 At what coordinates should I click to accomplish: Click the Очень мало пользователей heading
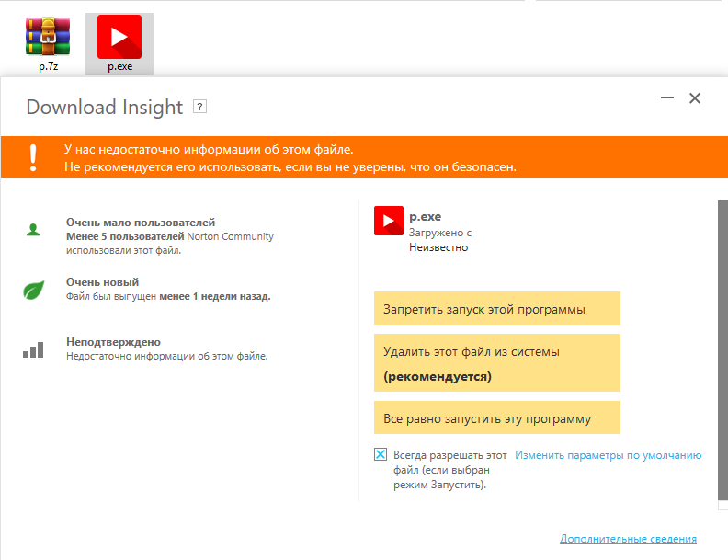(141, 223)
